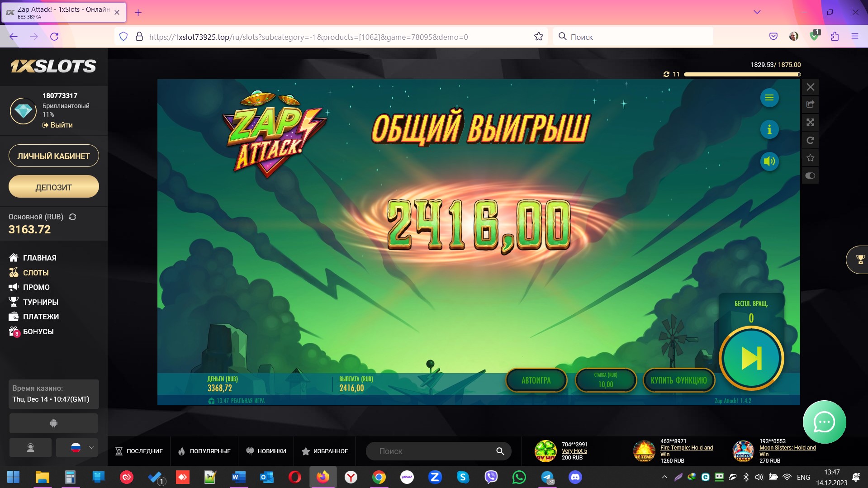Screen dimensions: 868x488
Task: Click the ДЕПОЗИТ button
Action: coord(54,187)
